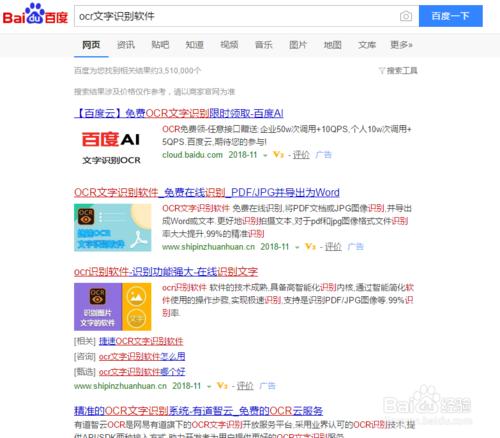The height and width of the screenshot is (438, 500).
Task: Select the 网页 tab
Action: click(91, 45)
